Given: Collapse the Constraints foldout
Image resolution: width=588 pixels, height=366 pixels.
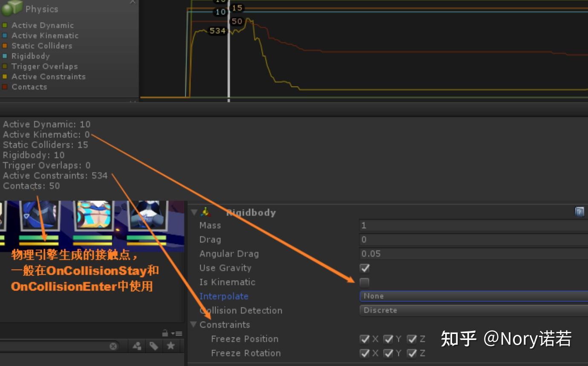Looking at the screenshot, I should (194, 325).
